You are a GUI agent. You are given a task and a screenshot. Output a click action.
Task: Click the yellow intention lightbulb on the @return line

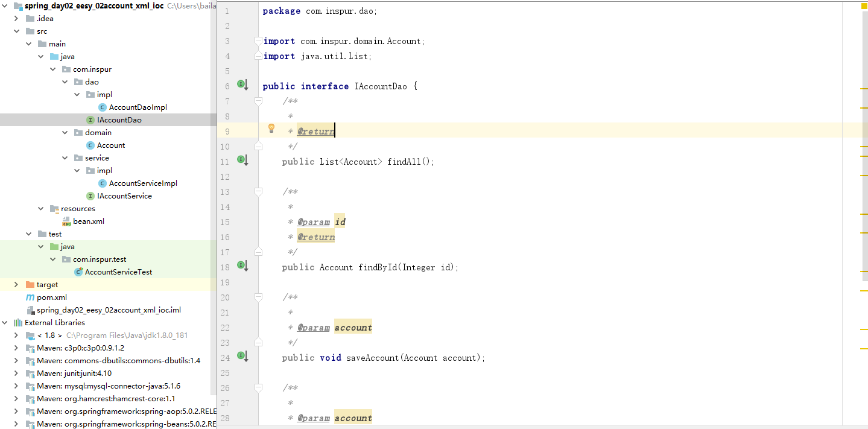[271, 128]
